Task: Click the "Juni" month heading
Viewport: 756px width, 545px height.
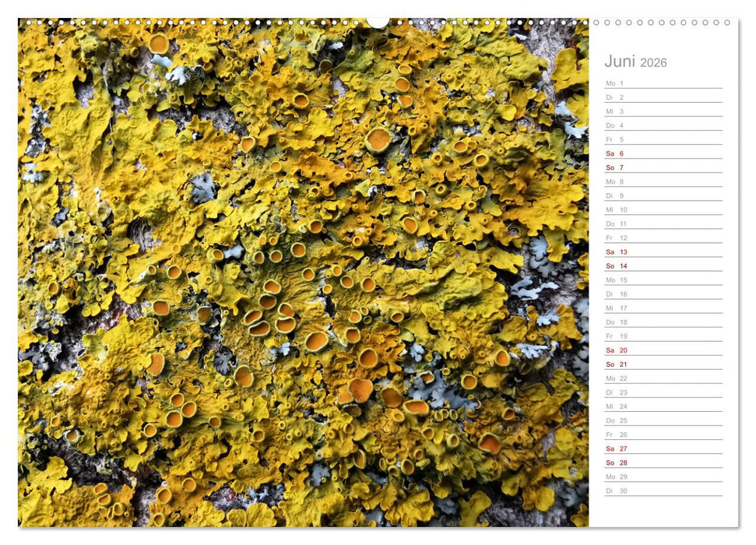Action: 620,61
